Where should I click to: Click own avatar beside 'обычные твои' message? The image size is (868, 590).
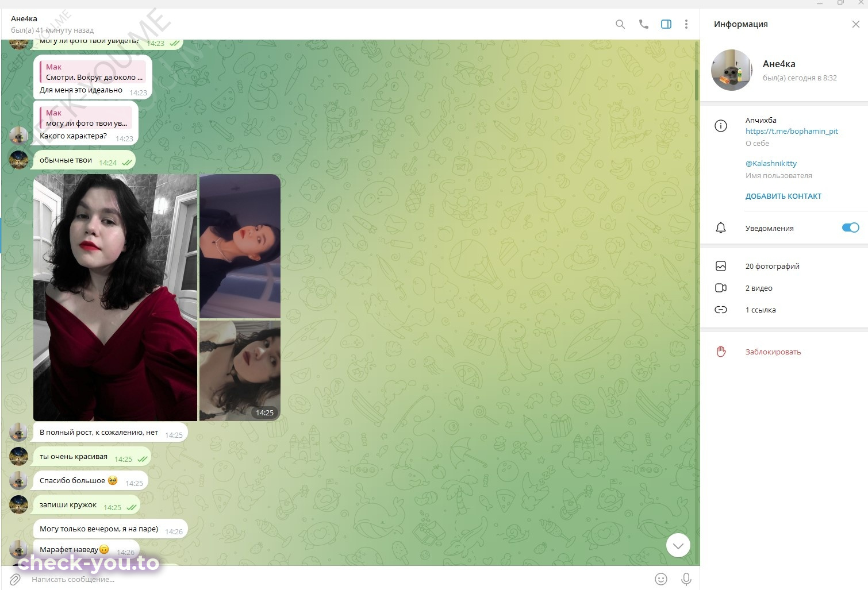click(19, 160)
